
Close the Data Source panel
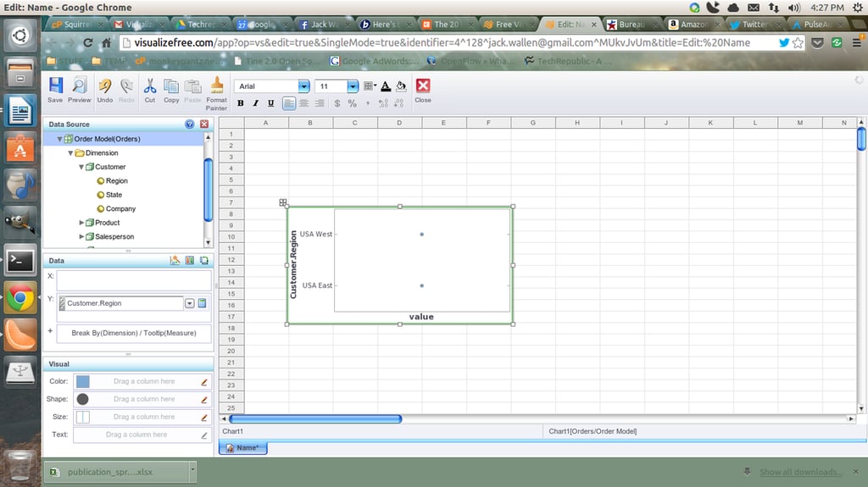(204, 124)
